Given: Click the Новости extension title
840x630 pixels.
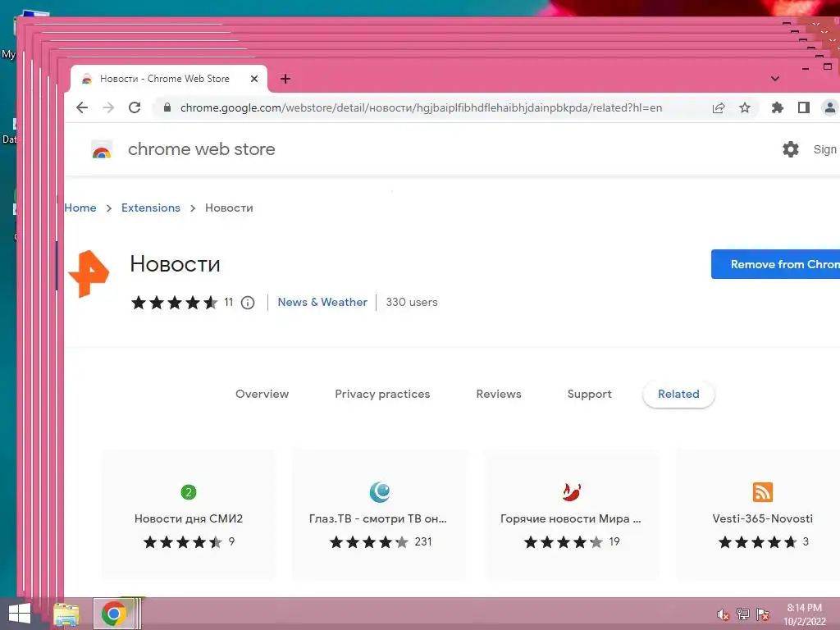Looking at the screenshot, I should pyautogui.click(x=176, y=264).
